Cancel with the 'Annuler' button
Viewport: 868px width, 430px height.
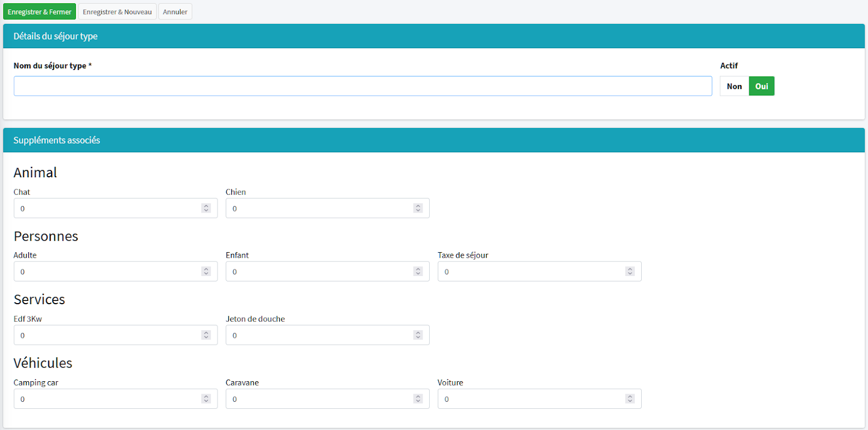coord(175,12)
